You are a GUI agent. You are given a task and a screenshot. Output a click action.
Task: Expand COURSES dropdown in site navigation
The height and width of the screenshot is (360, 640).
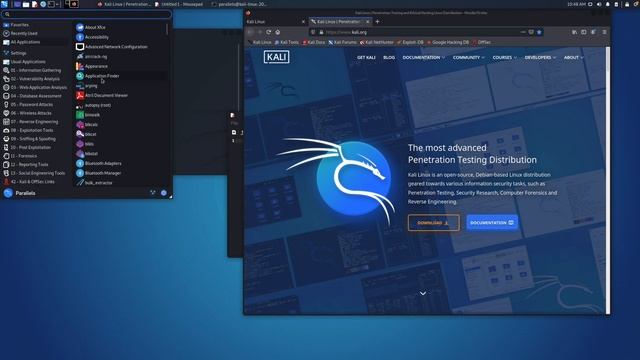[504, 58]
